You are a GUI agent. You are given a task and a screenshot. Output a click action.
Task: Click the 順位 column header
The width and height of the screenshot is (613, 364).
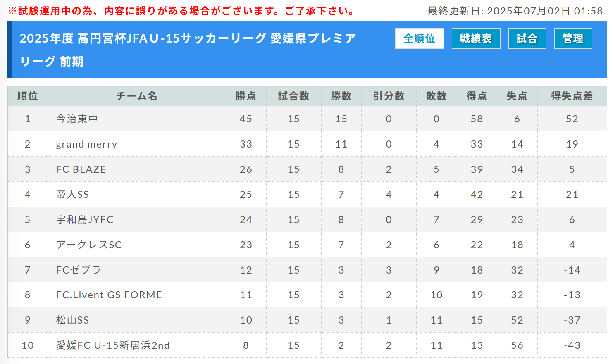tap(28, 96)
